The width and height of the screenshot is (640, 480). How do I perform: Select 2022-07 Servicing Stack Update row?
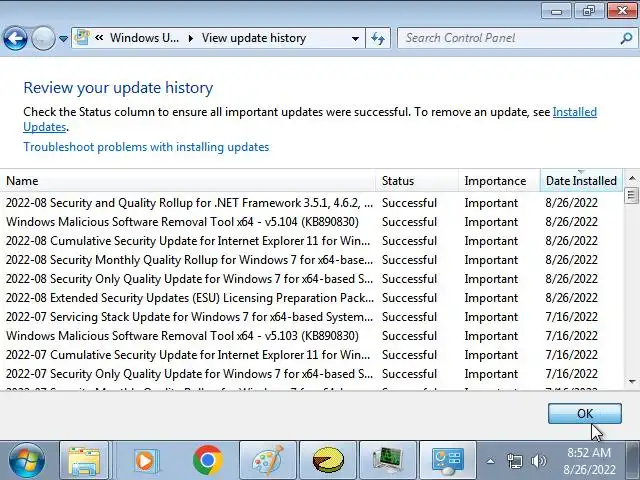click(x=311, y=317)
